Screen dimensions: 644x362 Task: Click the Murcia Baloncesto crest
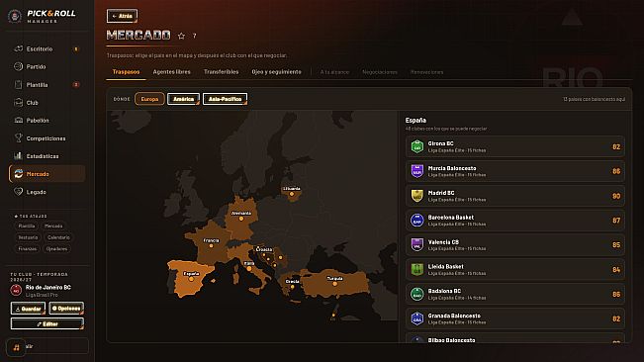[x=416, y=171]
